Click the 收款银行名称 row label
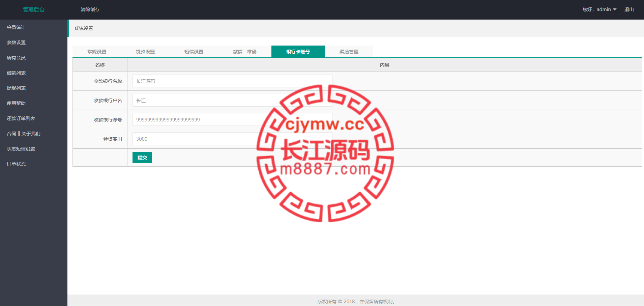 (x=108, y=81)
